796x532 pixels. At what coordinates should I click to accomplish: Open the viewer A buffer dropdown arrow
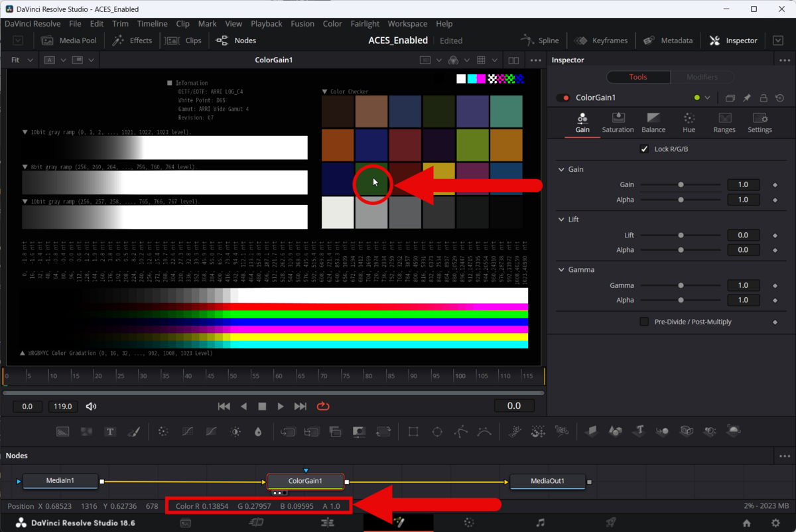coord(64,60)
